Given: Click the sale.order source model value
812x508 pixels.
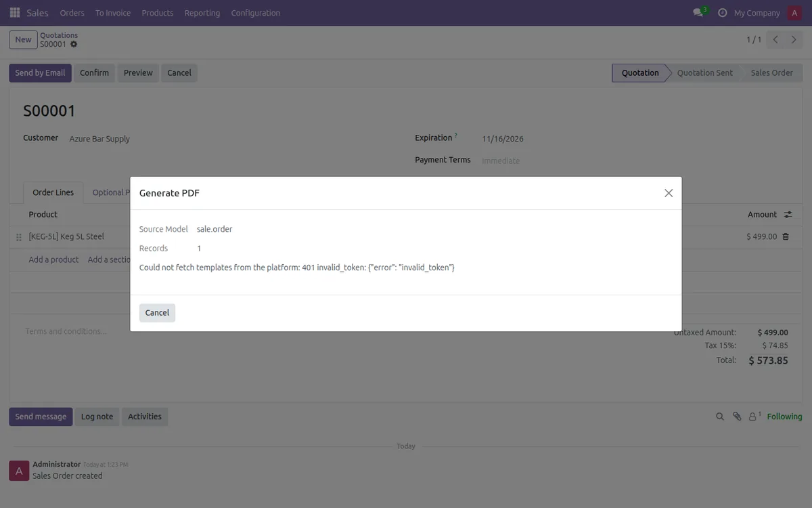Looking at the screenshot, I should [x=215, y=229].
